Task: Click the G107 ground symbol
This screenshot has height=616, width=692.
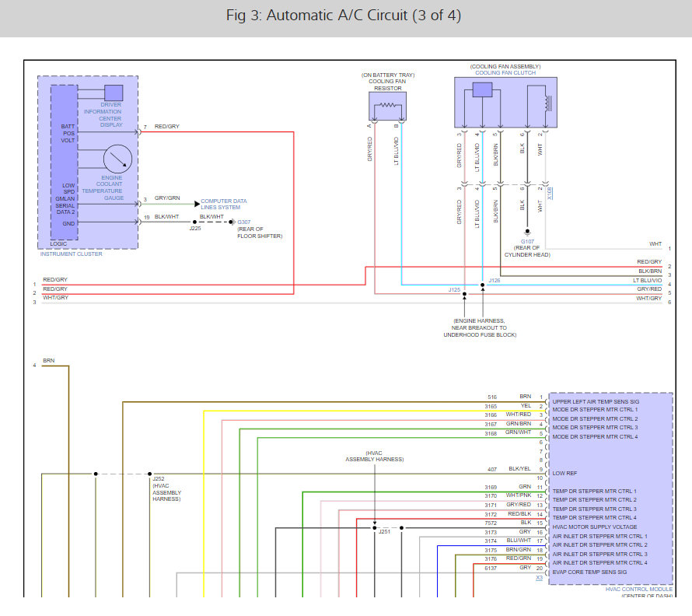Action: [527, 232]
